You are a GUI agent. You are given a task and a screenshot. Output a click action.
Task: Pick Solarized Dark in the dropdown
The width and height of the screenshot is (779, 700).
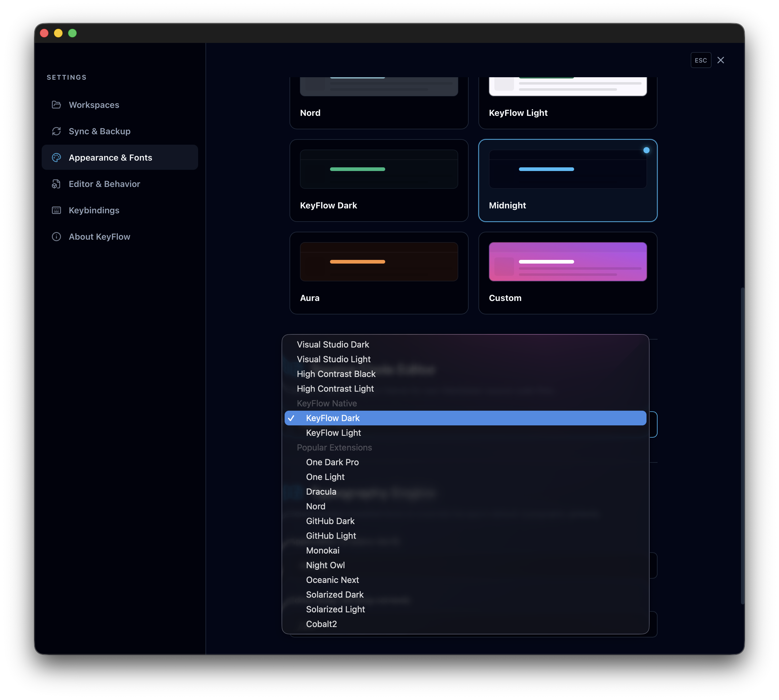click(x=335, y=594)
